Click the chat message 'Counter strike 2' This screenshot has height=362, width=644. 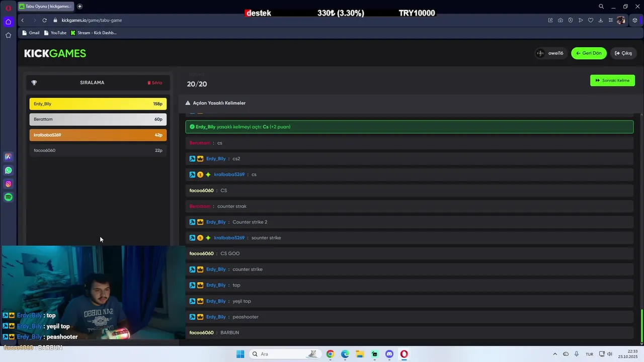click(x=250, y=222)
